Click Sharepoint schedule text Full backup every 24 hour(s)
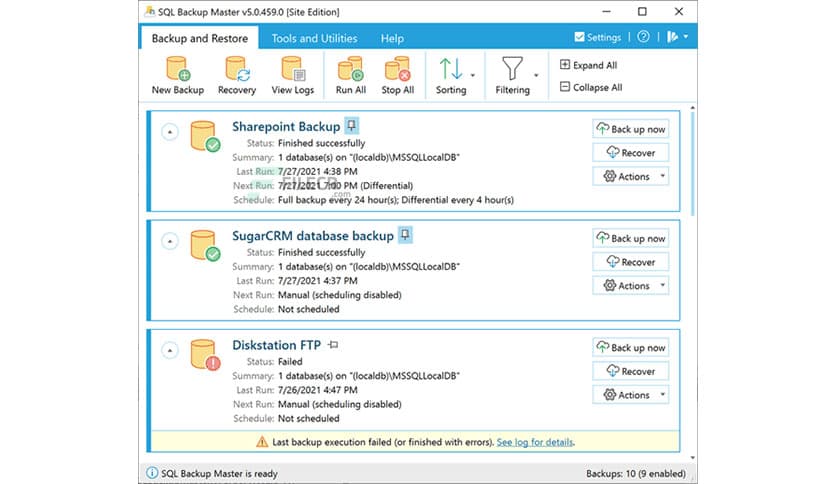 (337, 200)
